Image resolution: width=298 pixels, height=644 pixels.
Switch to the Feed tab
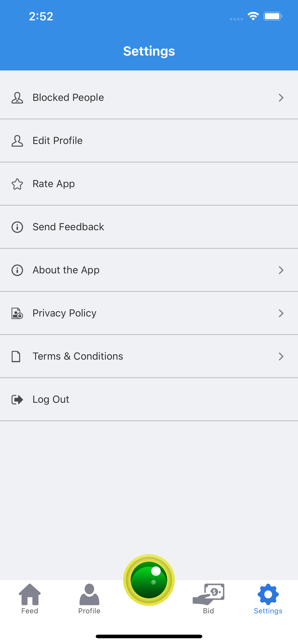pyautogui.click(x=30, y=599)
